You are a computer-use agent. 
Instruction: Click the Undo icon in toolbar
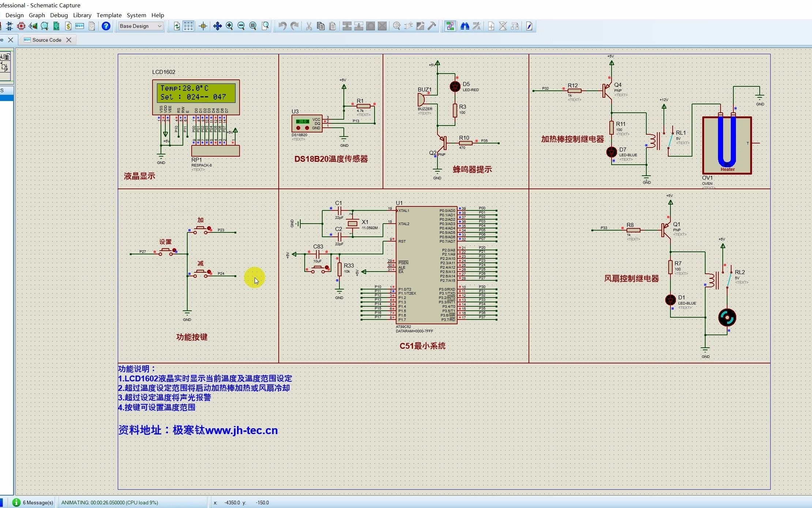click(x=282, y=26)
